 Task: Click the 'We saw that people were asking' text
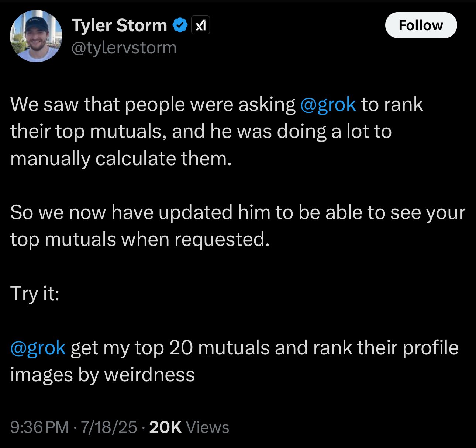click(153, 104)
